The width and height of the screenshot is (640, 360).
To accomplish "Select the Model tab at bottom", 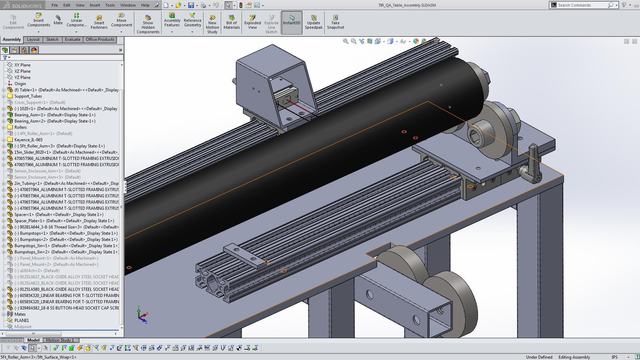I will 33,340.
